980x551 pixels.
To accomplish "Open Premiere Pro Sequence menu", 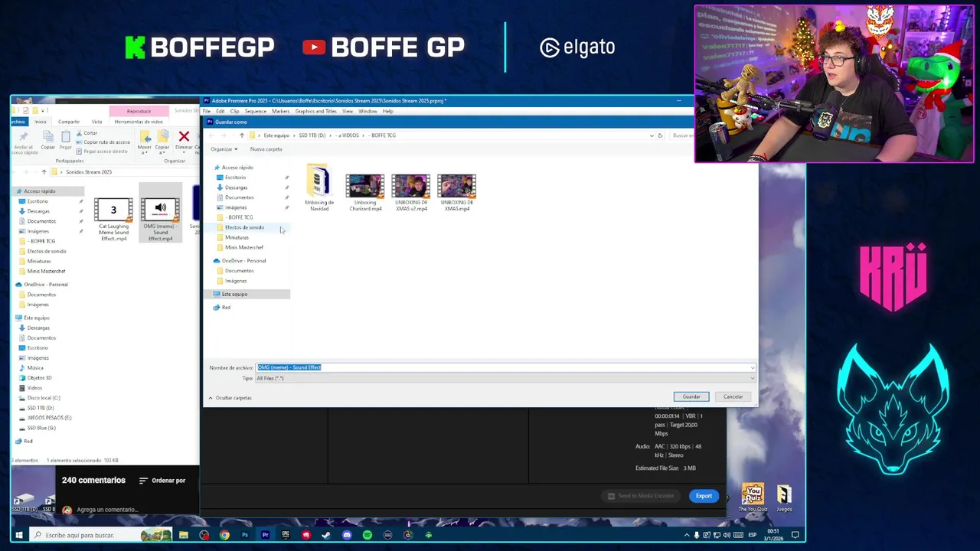I will [x=255, y=112].
